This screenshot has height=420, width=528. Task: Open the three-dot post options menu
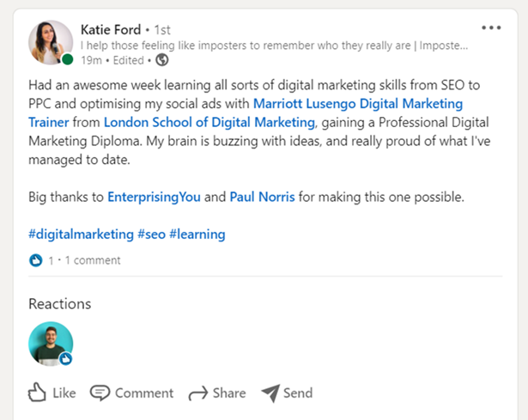tap(491, 27)
